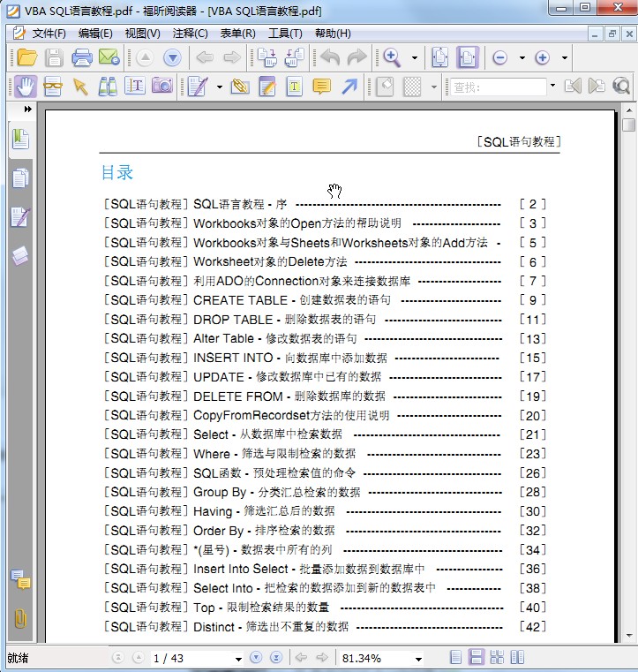Click the 1 / 43 page number field

click(x=191, y=658)
